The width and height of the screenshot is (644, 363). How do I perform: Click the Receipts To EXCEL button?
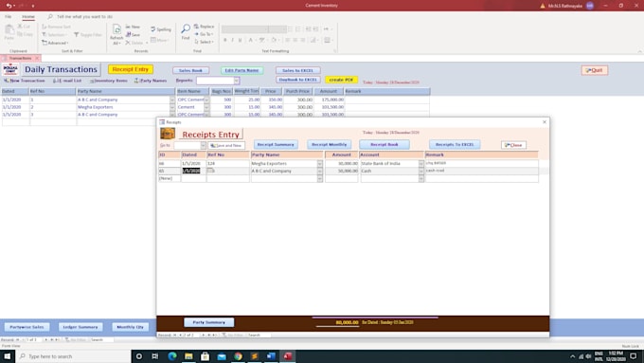(455, 145)
